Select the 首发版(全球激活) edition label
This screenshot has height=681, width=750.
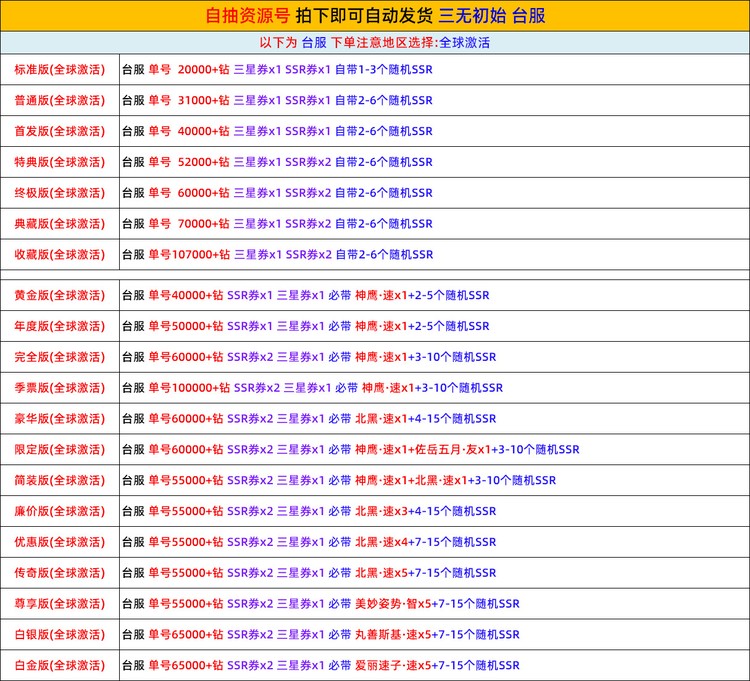pyautogui.click(x=60, y=131)
